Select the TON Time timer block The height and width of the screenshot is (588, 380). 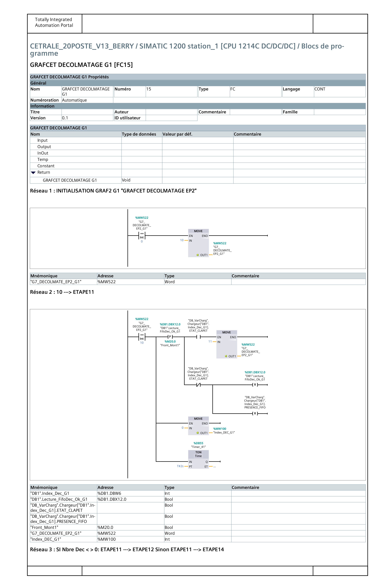[x=198, y=459]
